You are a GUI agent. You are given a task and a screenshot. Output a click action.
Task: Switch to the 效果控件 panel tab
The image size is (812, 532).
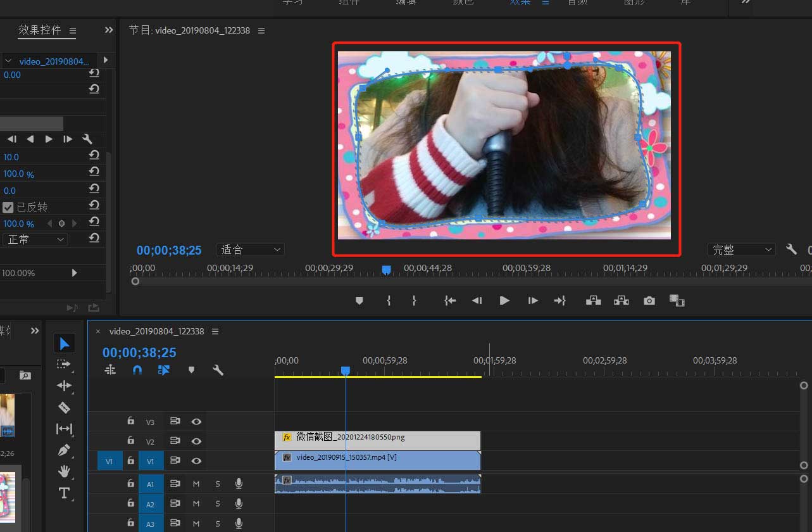[x=39, y=30]
